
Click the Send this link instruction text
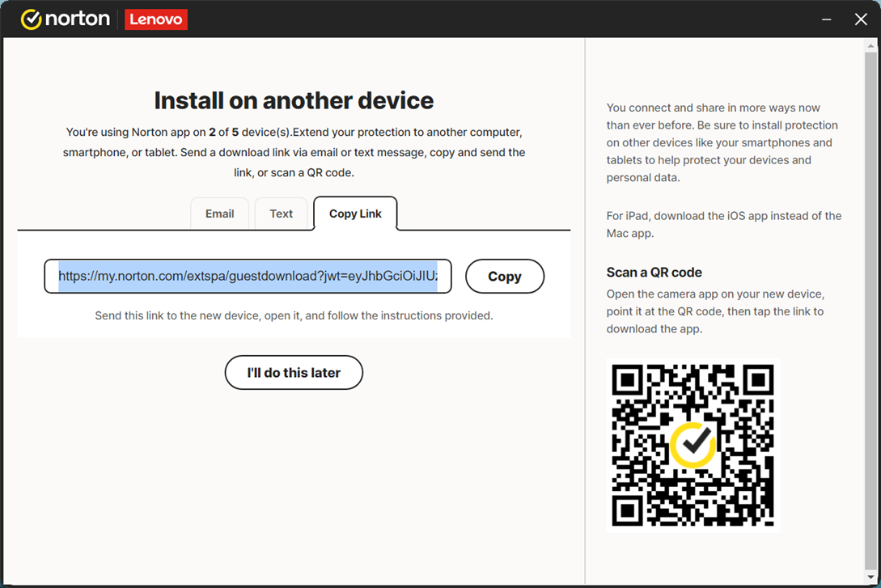point(294,315)
